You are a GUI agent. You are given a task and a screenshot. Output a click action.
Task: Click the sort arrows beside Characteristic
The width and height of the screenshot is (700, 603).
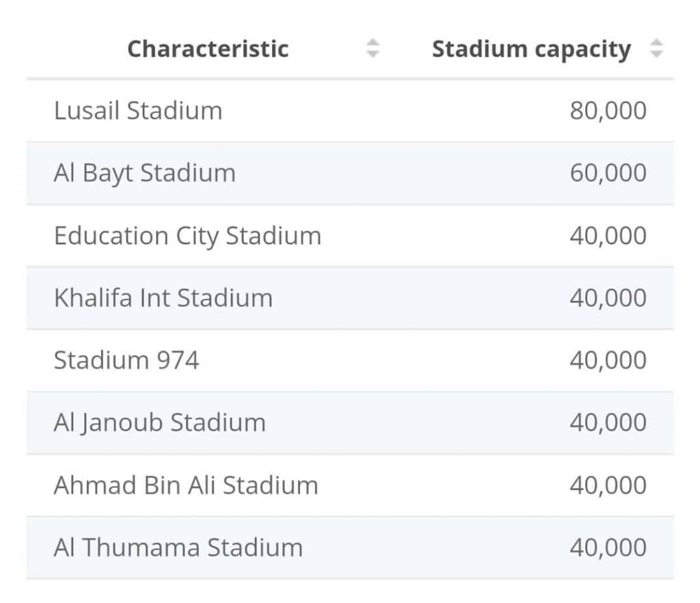tap(373, 49)
